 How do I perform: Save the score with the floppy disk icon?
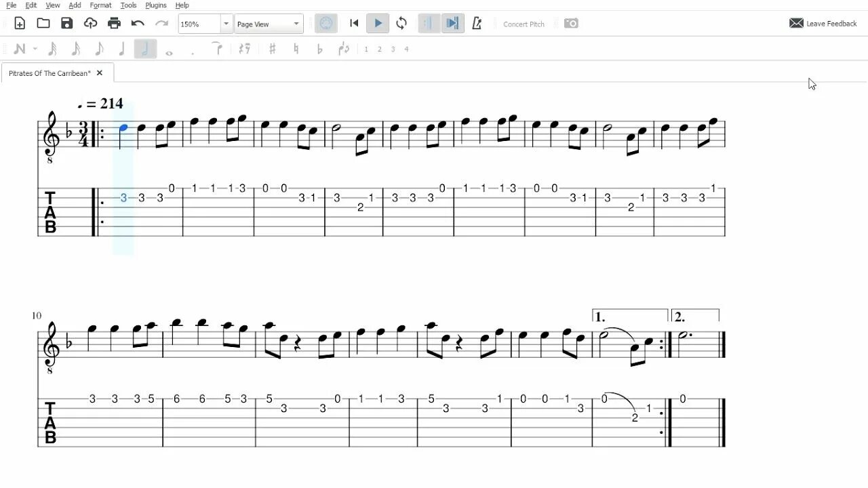point(66,24)
